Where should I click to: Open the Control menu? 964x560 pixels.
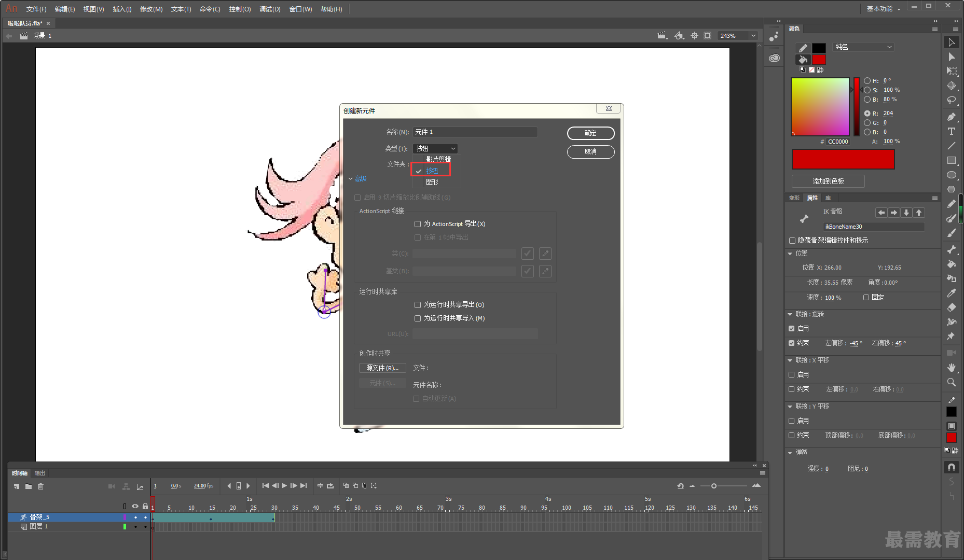[240, 9]
